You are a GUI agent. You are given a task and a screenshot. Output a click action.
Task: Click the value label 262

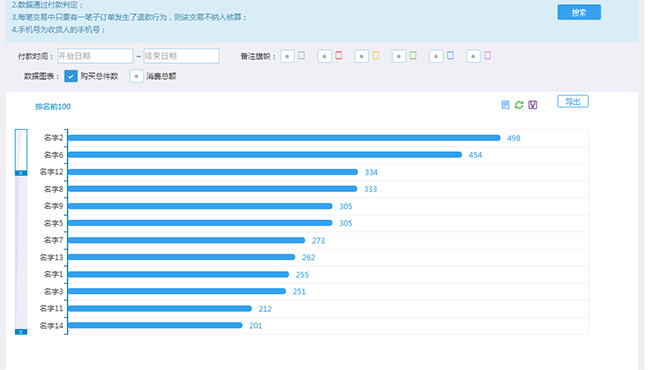coord(308,258)
